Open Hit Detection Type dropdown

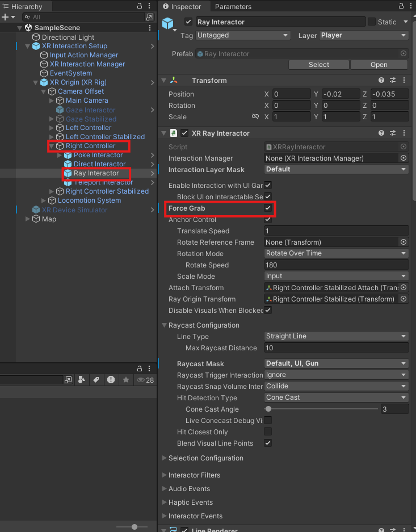337,397
